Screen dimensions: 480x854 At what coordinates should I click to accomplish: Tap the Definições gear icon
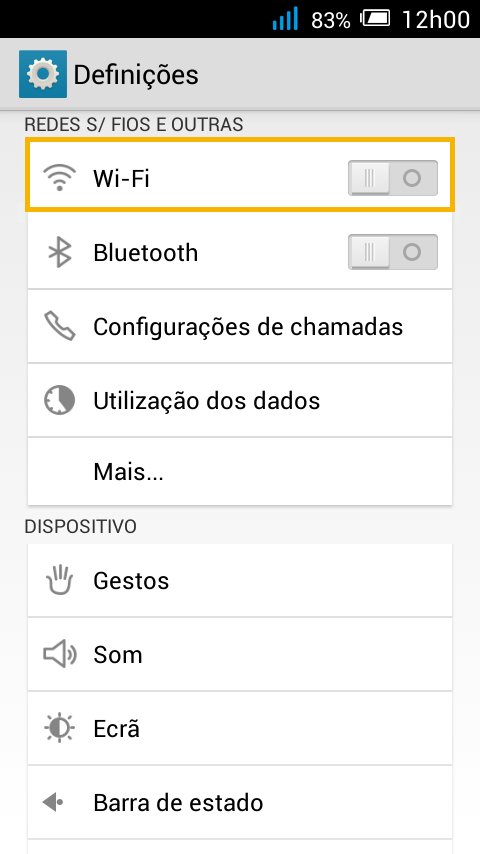42,74
